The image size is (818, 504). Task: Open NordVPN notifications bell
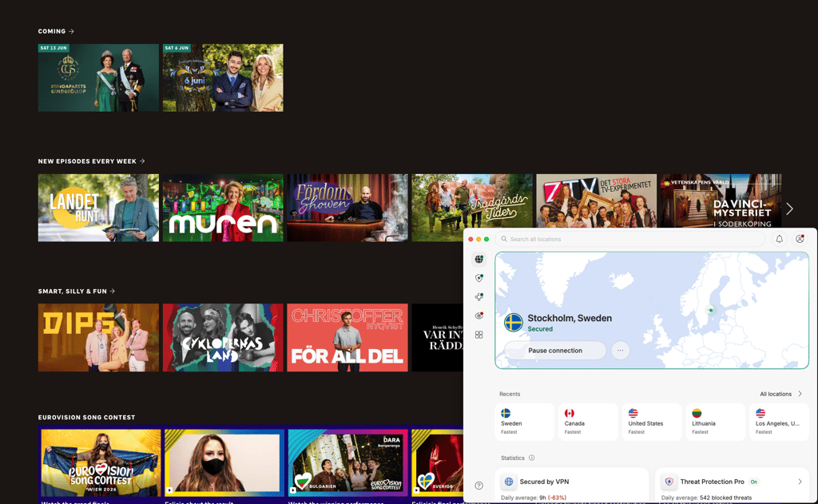tap(780, 239)
